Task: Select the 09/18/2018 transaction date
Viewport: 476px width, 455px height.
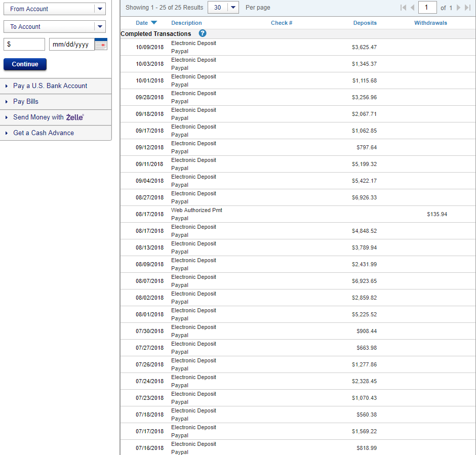Action: pyautogui.click(x=150, y=114)
